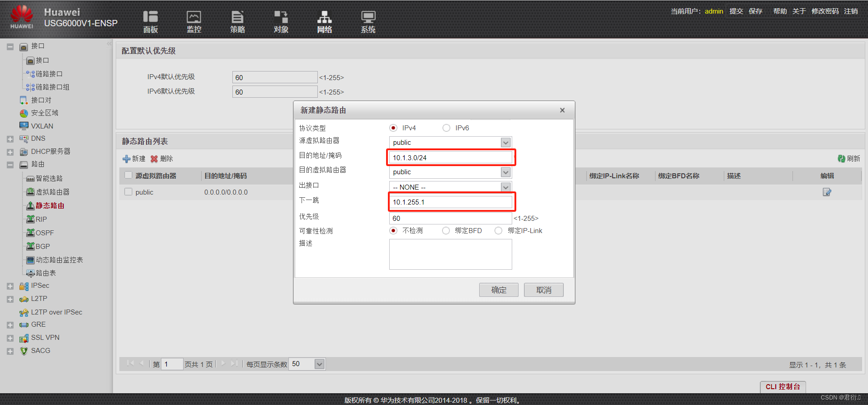868x405 pixels.
Task: Open the 系统 system icon
Action: pos(368,21)
